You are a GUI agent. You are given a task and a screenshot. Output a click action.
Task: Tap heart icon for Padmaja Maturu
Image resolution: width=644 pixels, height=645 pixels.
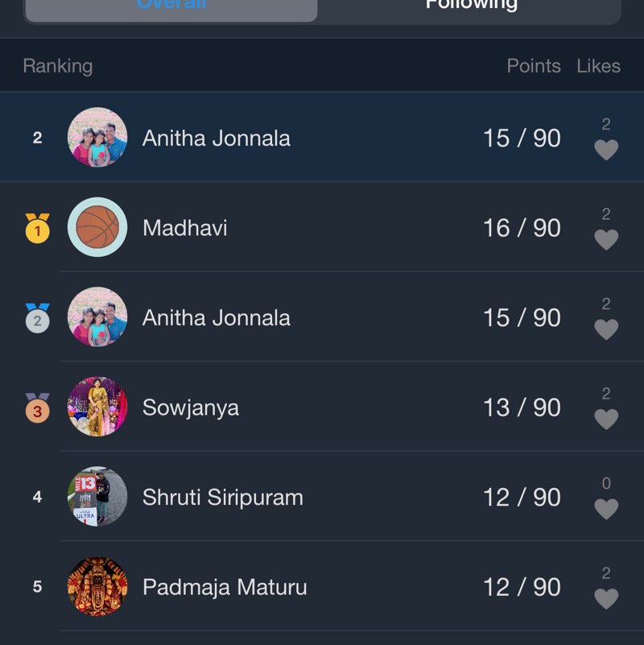(606, 598)
